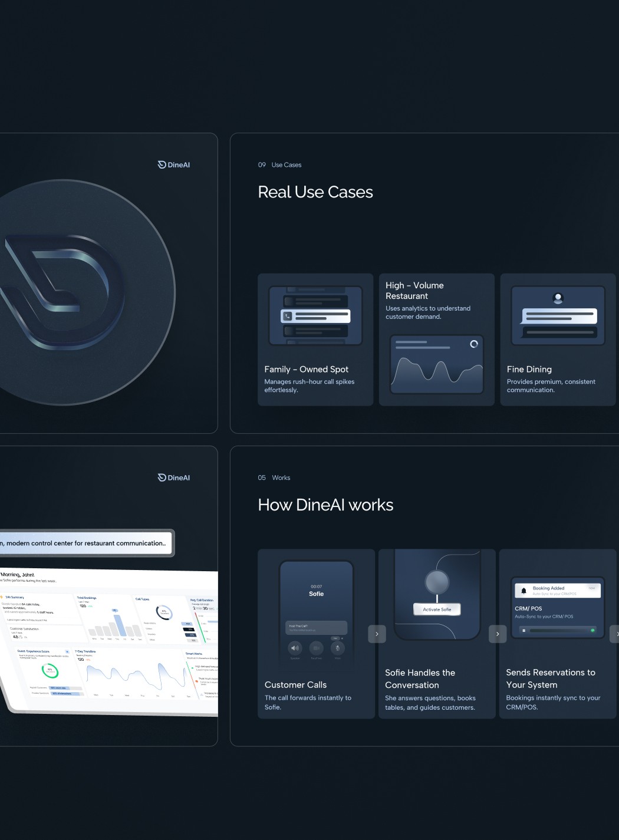Click the FaceTime camera icon on the call screen
Screen dimensions: 619x840
[317, 648]
